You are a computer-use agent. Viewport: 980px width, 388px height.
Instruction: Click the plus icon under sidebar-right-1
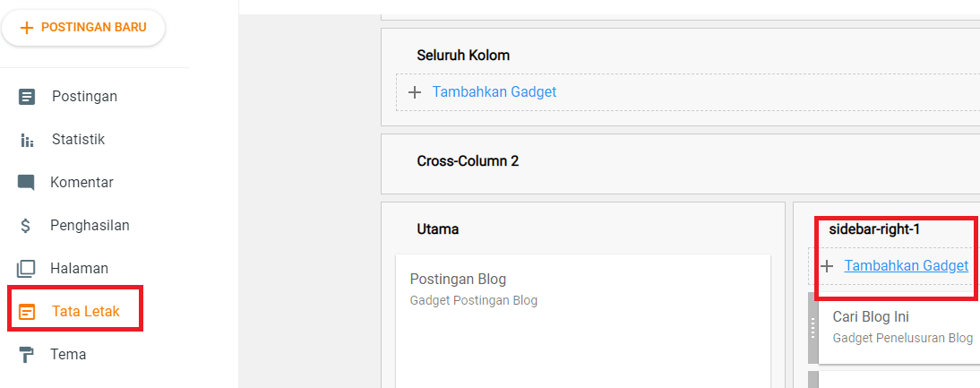click(828, 266)
